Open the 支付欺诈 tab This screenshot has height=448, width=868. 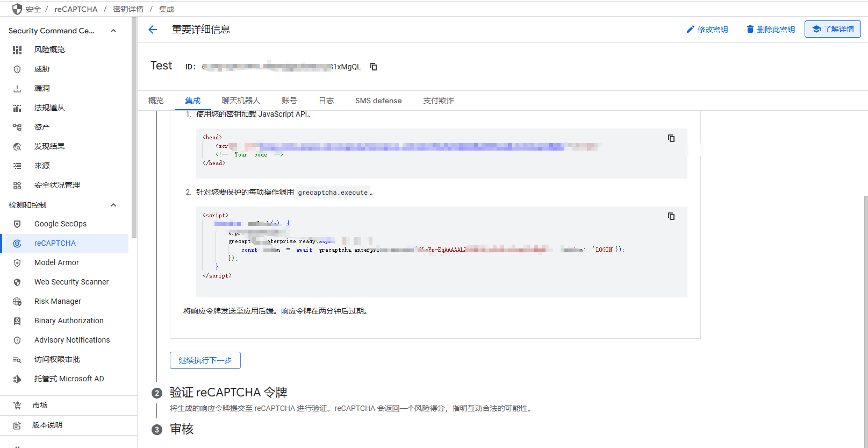[x=439, y=101]
